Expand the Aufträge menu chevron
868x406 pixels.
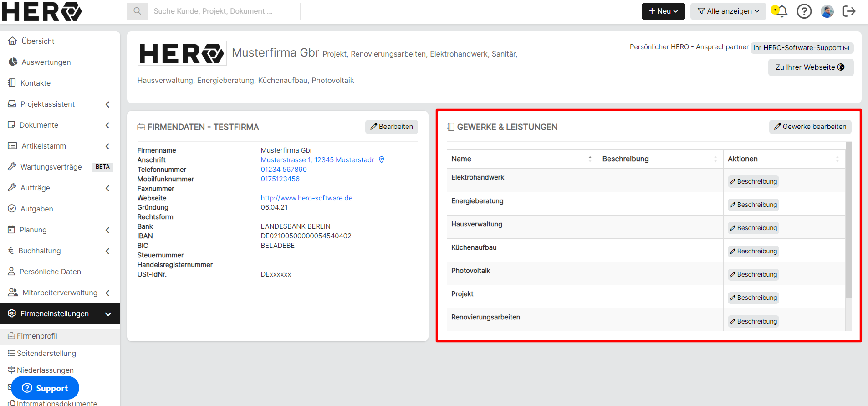[x=107, y=188]
